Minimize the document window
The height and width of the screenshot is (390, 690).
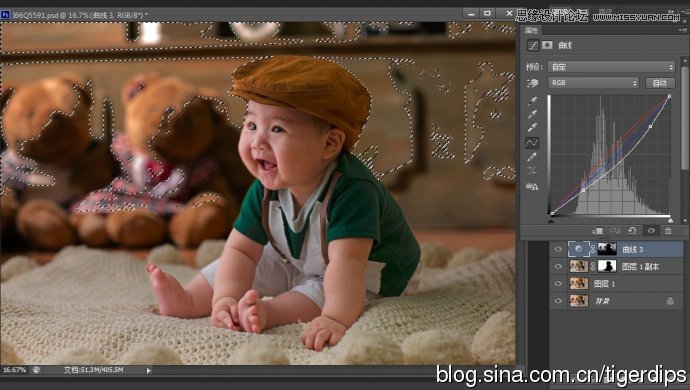471,14
